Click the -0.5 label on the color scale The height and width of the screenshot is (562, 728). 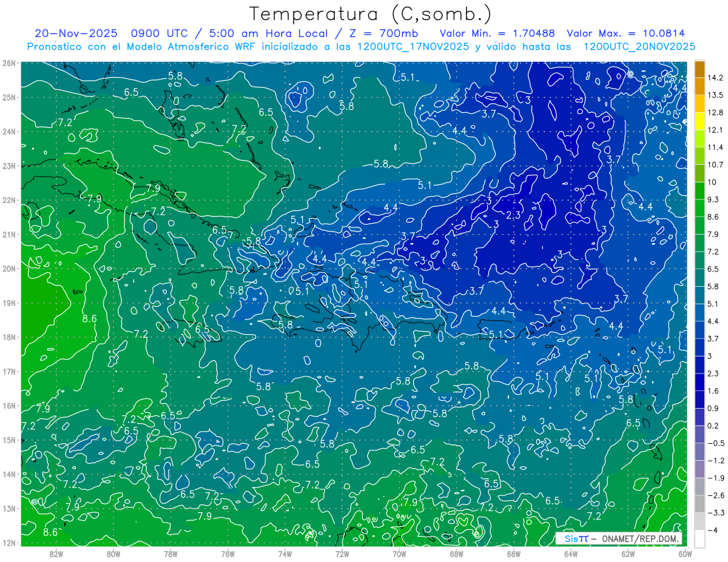coord(715,443)
